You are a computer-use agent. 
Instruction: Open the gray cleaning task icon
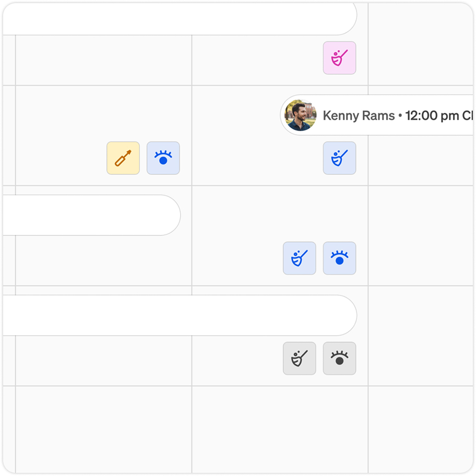[299, 359]
